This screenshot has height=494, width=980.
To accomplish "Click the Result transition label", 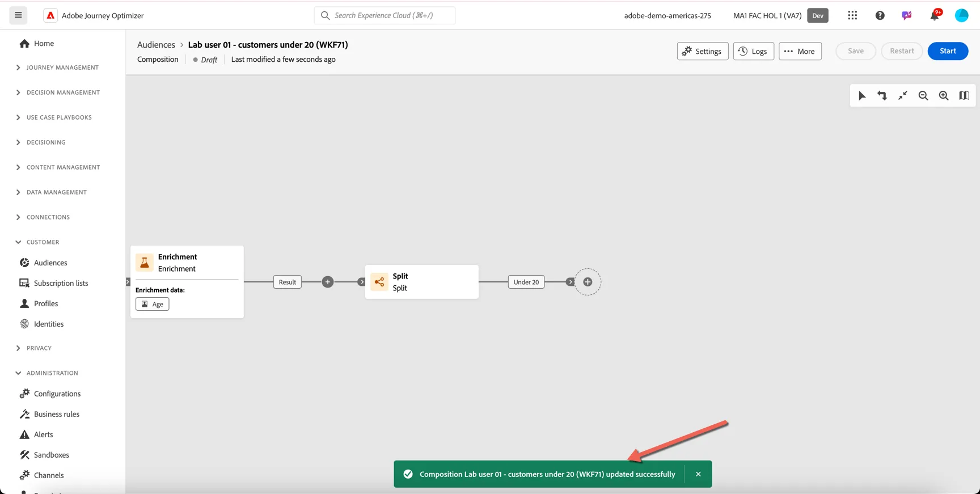I will tap(288, 282).
